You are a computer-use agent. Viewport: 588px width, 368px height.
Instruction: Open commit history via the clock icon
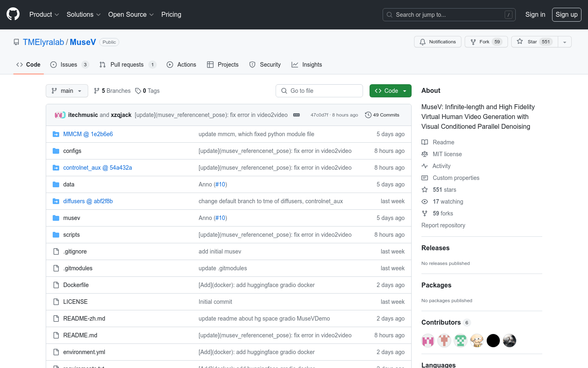pos(368,115)
